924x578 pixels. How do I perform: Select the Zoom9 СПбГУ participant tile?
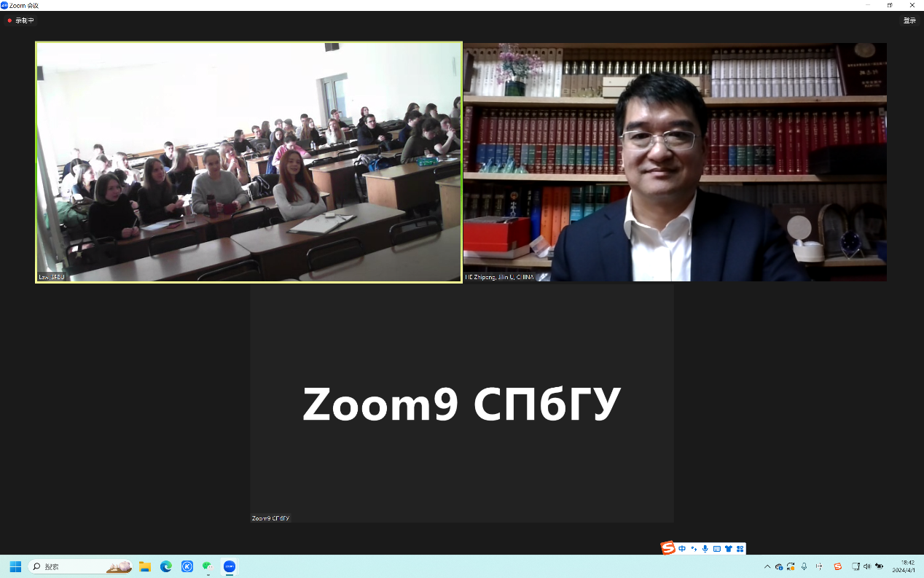[x=462, y=403]
